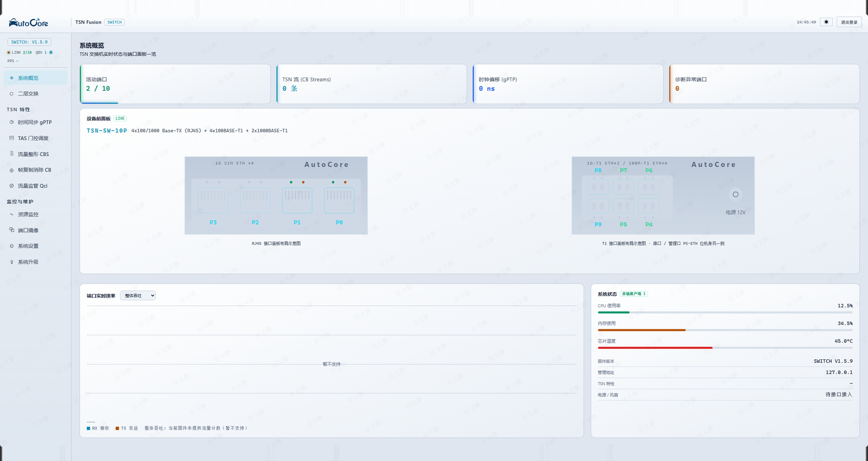Click the TSN-SW-10P model name

pos(107,131)
